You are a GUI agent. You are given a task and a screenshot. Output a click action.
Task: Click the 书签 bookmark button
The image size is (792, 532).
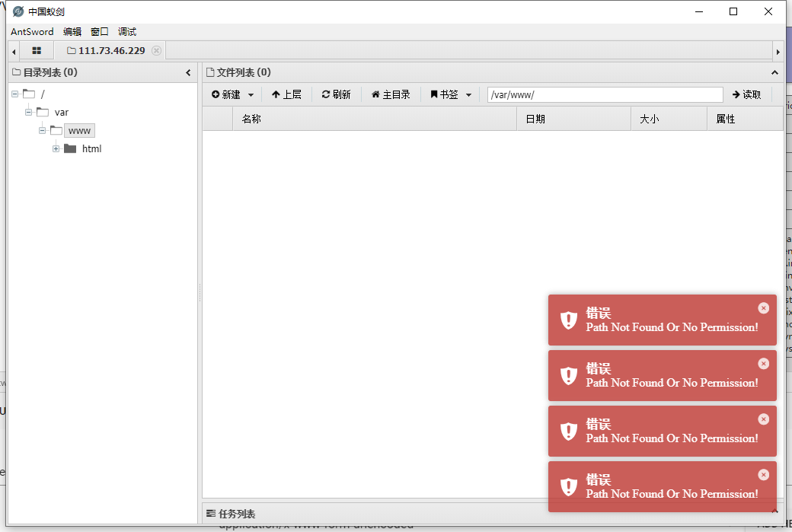444,94
